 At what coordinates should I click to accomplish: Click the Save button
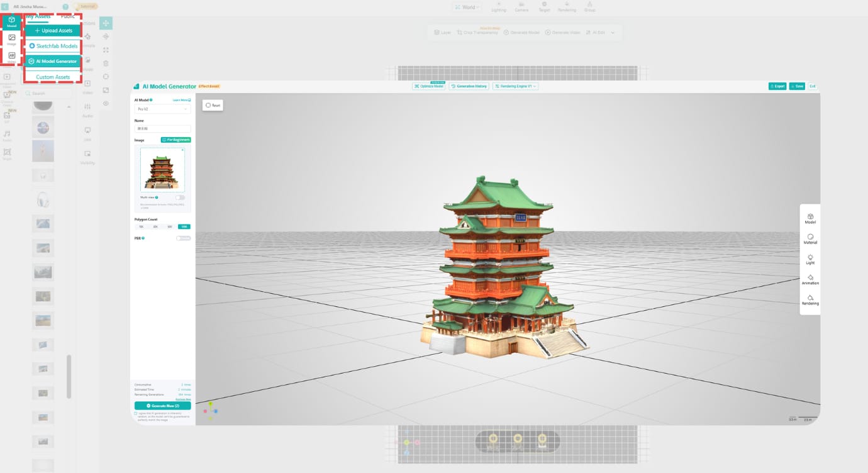797,86
